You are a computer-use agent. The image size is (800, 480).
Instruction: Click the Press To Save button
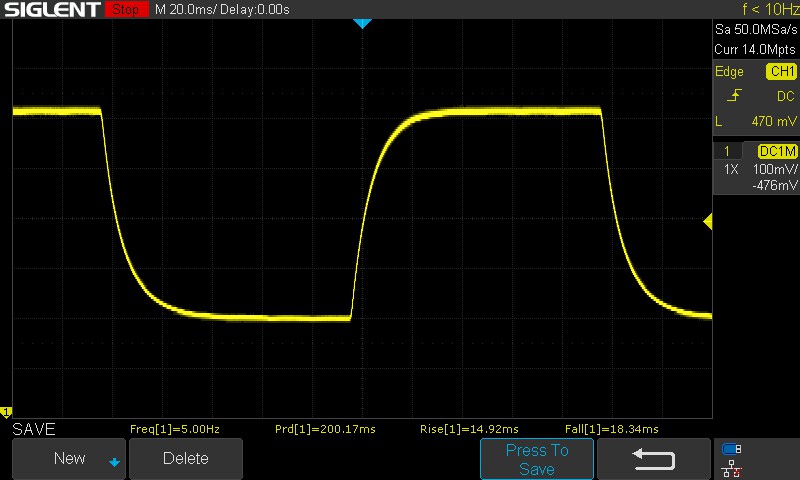coord(537,459)
